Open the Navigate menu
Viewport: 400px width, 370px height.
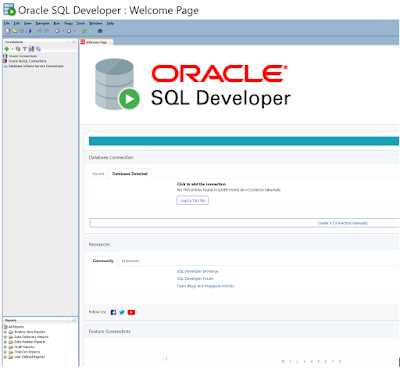(42, 23)
